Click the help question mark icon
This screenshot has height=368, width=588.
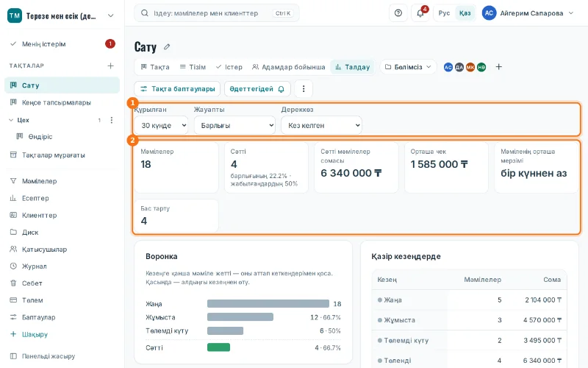coord(398,13)
